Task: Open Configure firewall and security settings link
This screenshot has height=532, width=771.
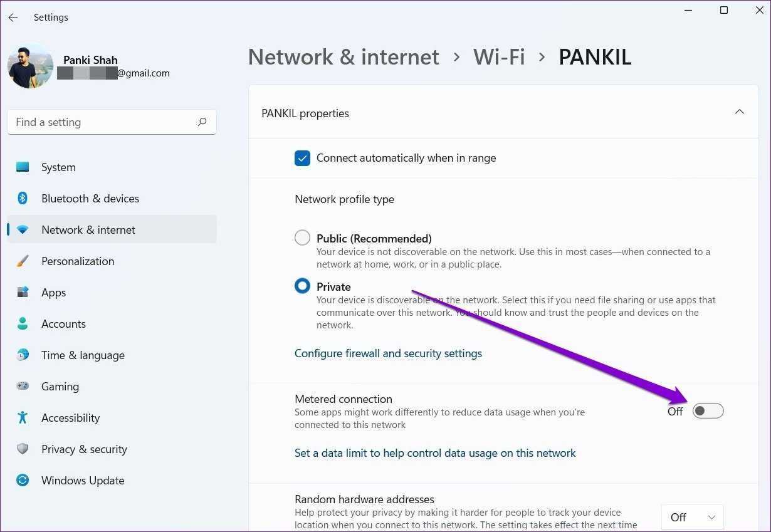Action: click(388, 353)
